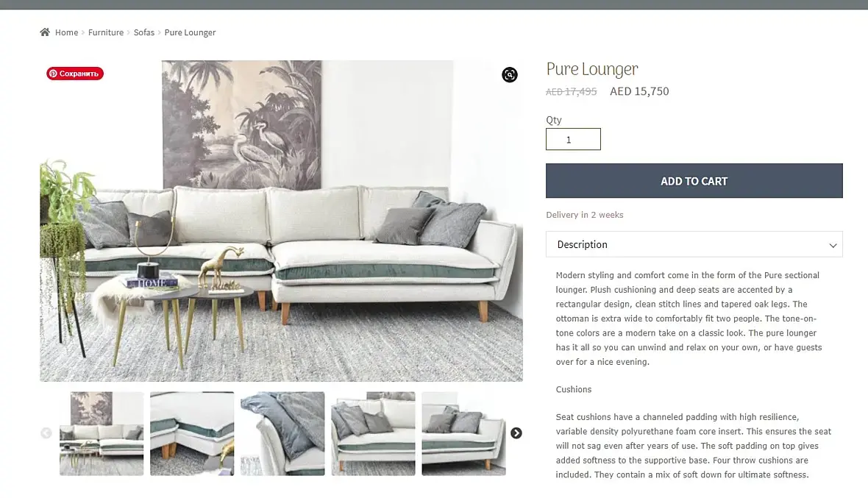Open the Home breadcrumb link
The height and width of the screenshot is (498, 868).
pyautogui.click(x=66, y=32)
